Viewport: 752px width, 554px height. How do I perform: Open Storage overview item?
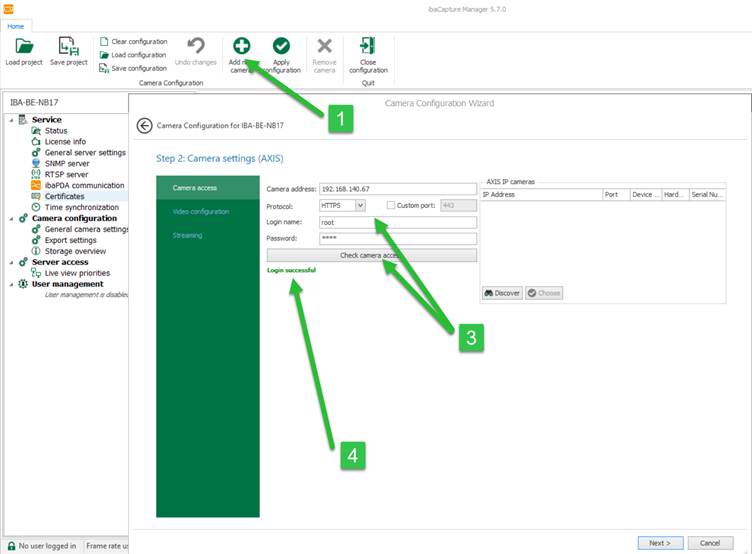pos(75,251)
